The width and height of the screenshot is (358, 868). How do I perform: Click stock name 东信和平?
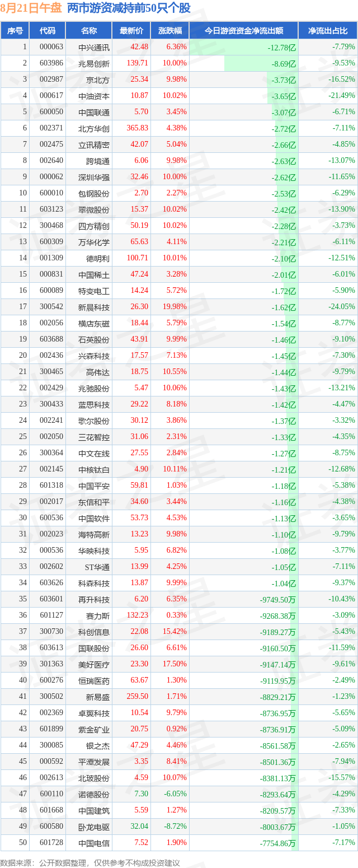94,502
